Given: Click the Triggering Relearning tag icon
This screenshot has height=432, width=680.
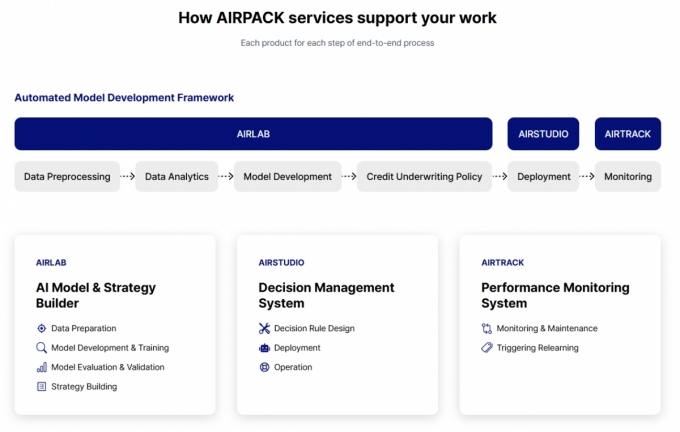Looking at the screenshot, I should tap(487, 348).
